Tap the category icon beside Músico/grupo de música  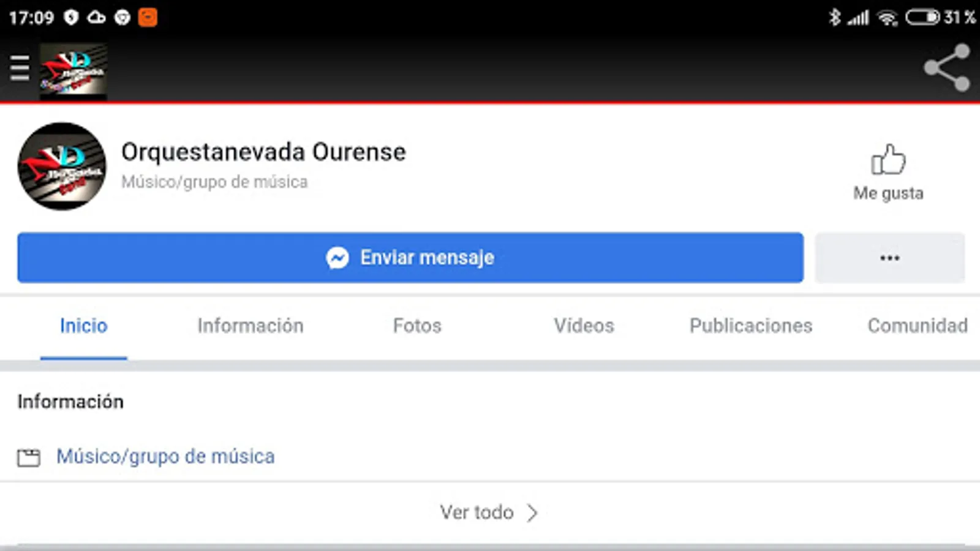point(28,457)
